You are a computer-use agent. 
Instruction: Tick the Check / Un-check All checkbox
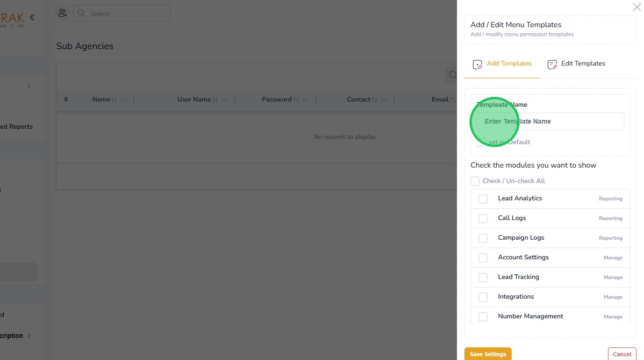pos(475,181)
